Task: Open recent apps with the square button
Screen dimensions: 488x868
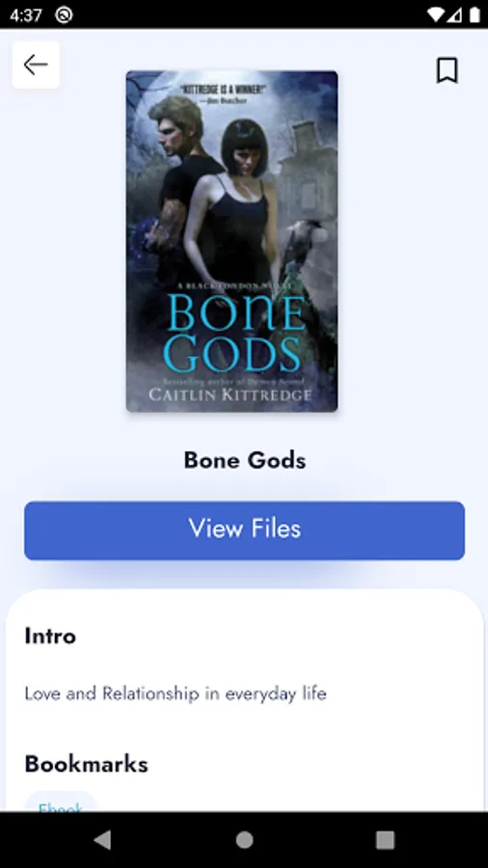Action: [x=385, y=840]
